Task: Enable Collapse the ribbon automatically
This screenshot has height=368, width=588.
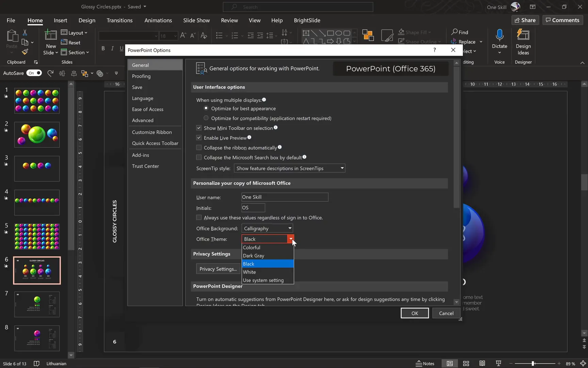Action: [199, 147]
